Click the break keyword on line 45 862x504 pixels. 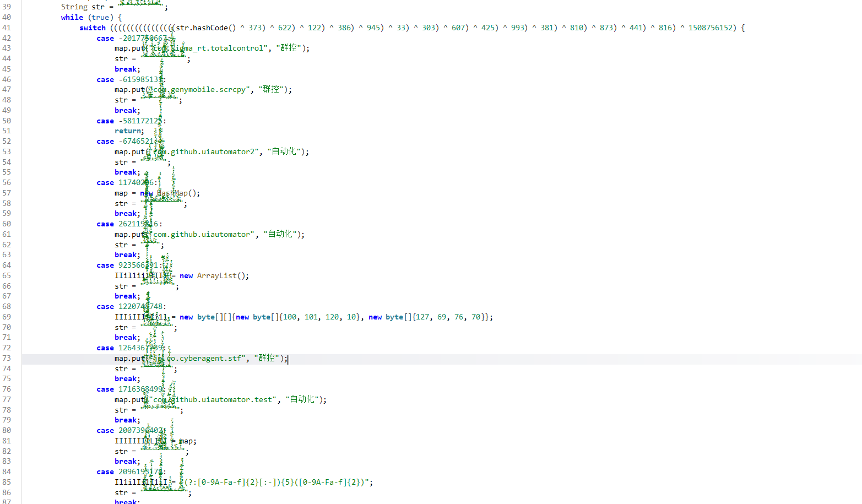coord(126,69)
